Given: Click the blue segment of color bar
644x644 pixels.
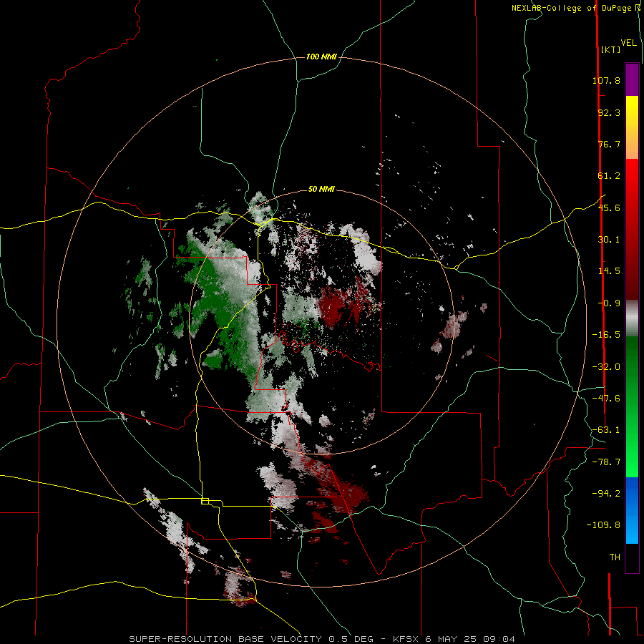Looking at the screenshot, I should pyautogui.click(x=632, y=510).
